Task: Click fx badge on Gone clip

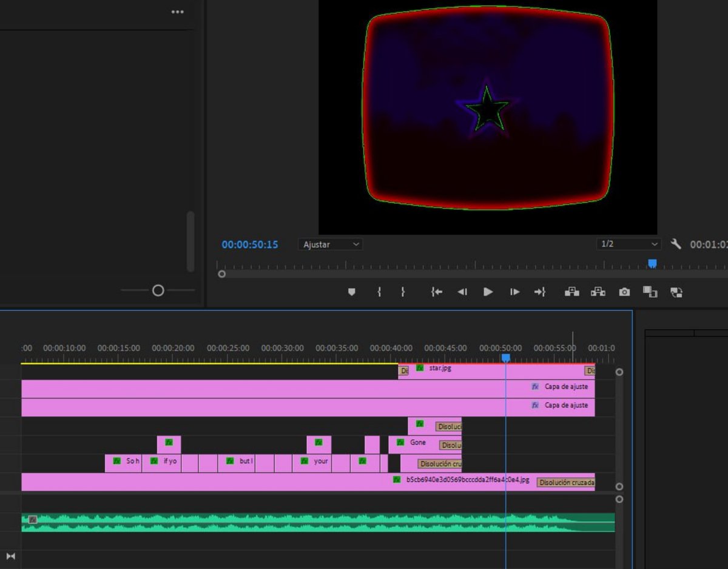Action: pos(400,442)
